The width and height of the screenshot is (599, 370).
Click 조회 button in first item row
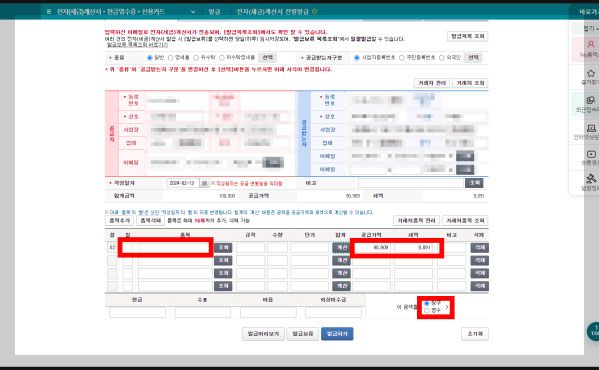click(x=223, y=248)
